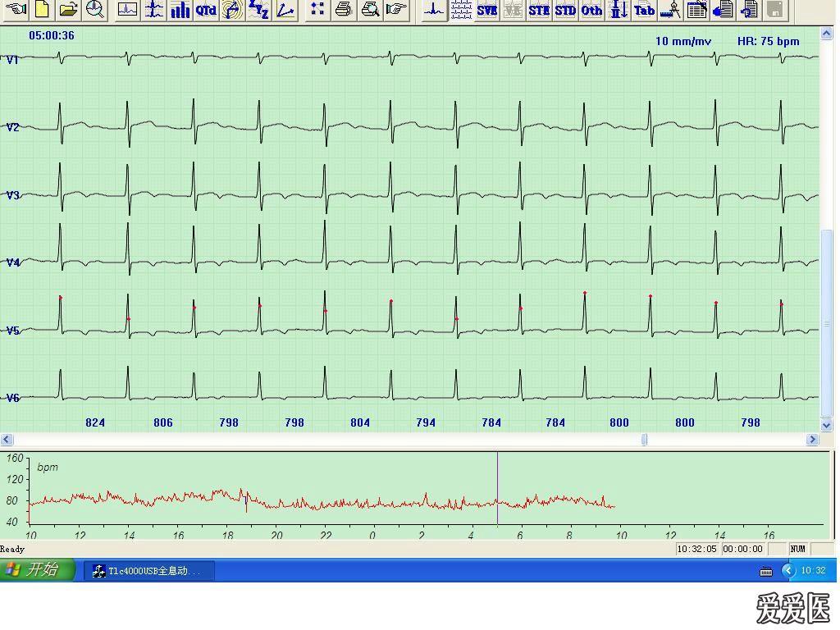Click horizontal scrollbar left arrow
The height and width of the screenshot is (630, 840).
click(x=7, y=440)
